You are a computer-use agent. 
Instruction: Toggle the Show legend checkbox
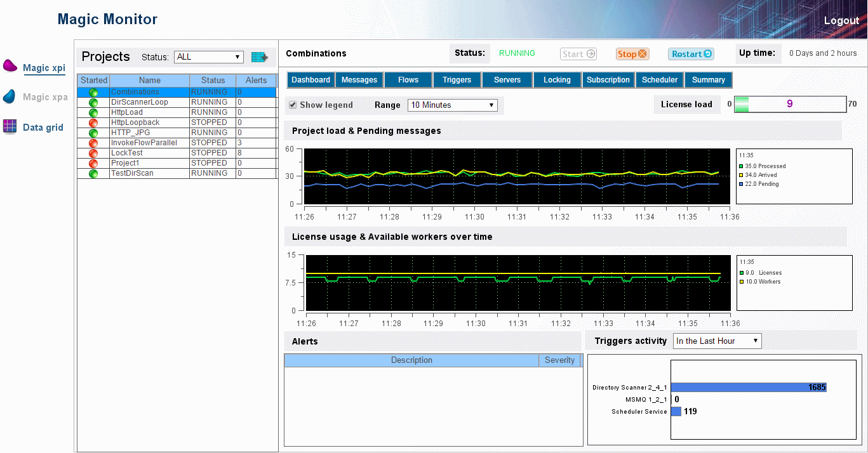(293, 105)
